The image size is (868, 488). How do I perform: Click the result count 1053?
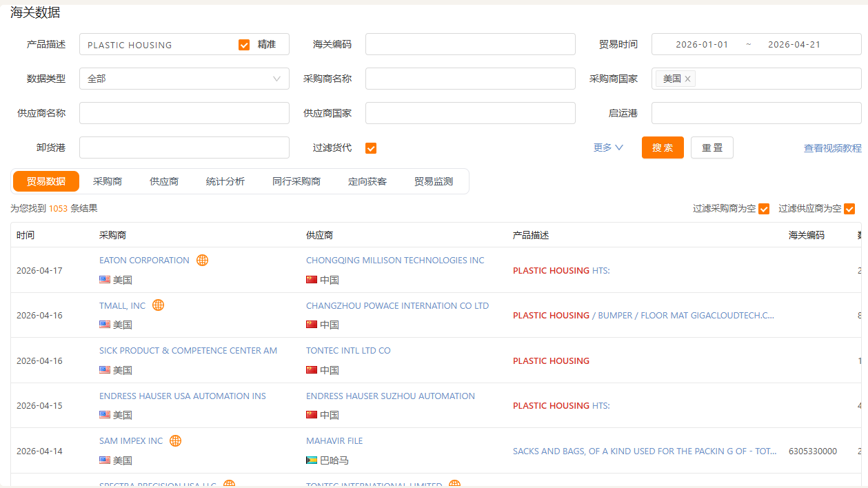pyautogui.click(x=58, y=208)
